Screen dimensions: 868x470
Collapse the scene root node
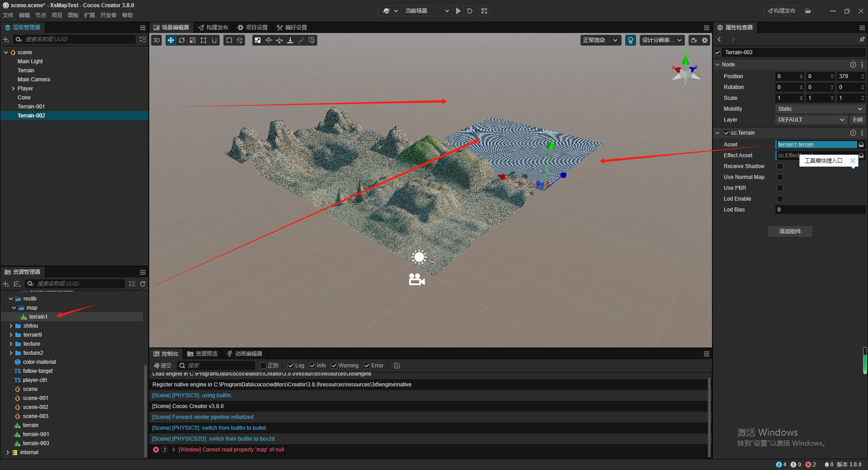click(x=6, y=52)
